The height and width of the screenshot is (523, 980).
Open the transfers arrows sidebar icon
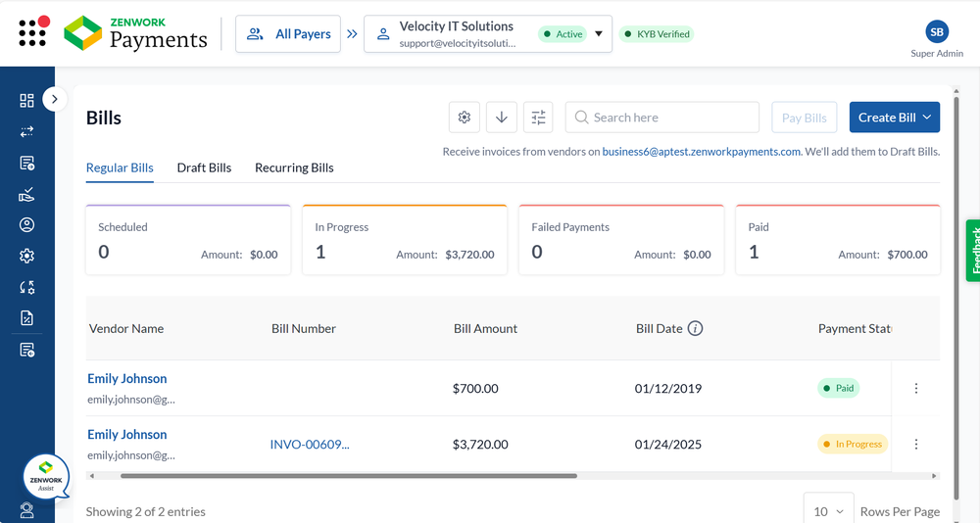(26, 131)
